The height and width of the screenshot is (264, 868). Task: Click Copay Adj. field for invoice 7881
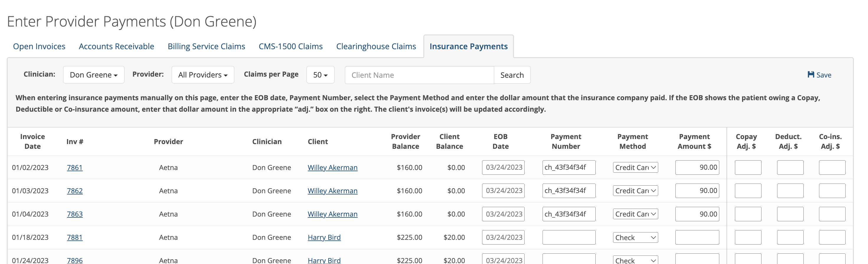[x=748, y=237]
